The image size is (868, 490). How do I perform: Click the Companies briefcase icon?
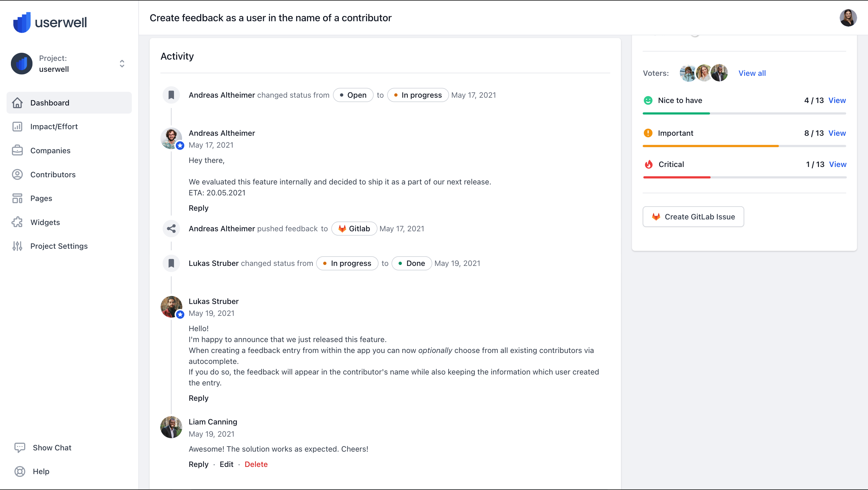(17, 150)
